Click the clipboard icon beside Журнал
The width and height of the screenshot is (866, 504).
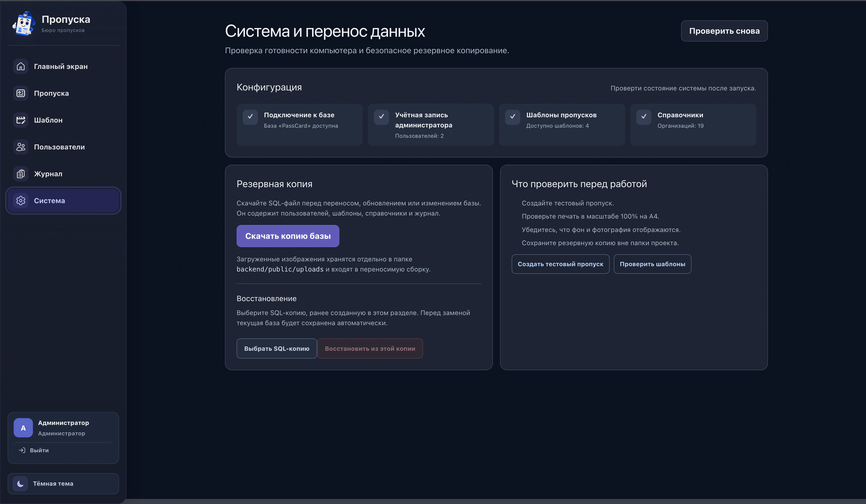21,174
